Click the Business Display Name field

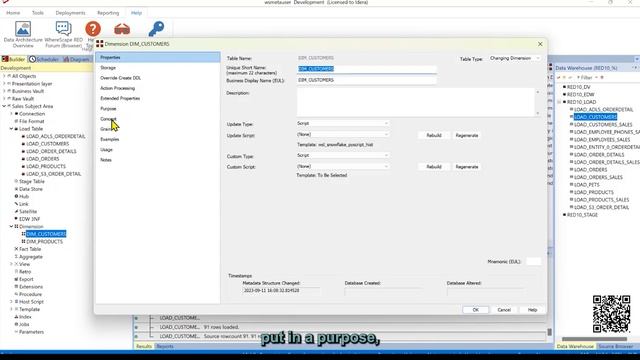tap(367, 80)
